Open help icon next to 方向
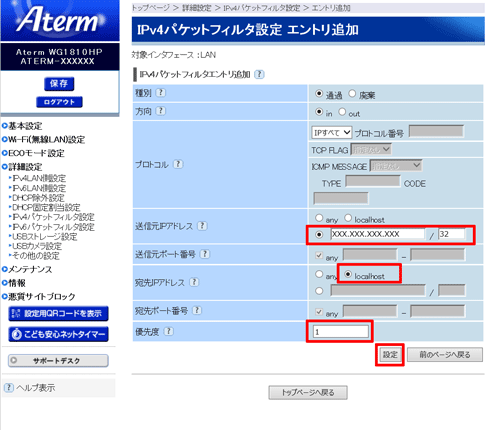The height and width of the screenshot is (430, 500). 161,111
